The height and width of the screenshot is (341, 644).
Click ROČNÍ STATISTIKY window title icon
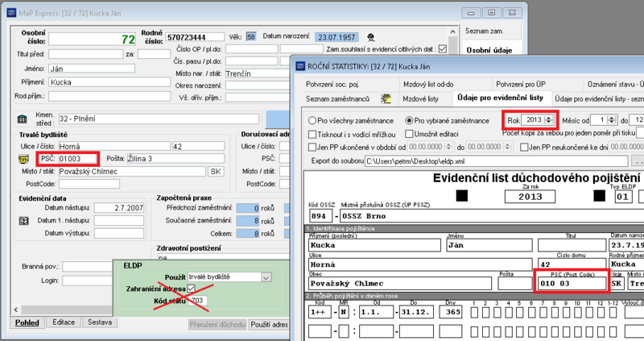point(300,66)
